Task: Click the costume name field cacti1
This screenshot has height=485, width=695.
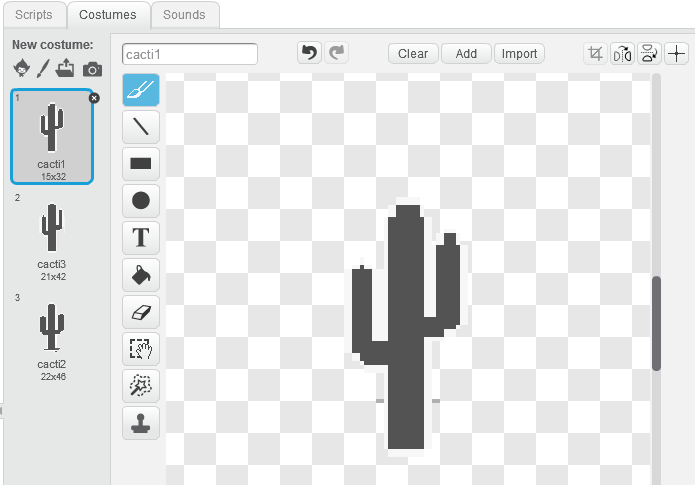Action: click(x=190, y=54)
